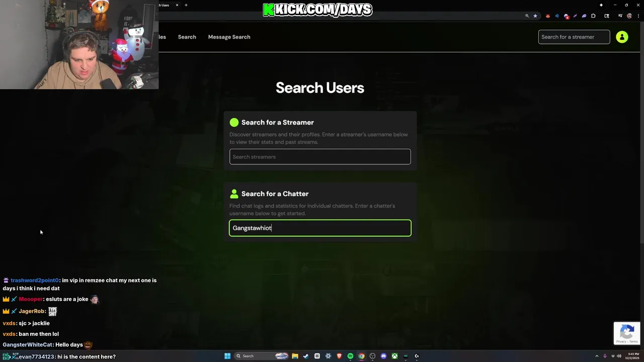Switch to Google Chrome in the taskbar
The width and height of the screenshot is (644, 362).
[x=361, y=356]
